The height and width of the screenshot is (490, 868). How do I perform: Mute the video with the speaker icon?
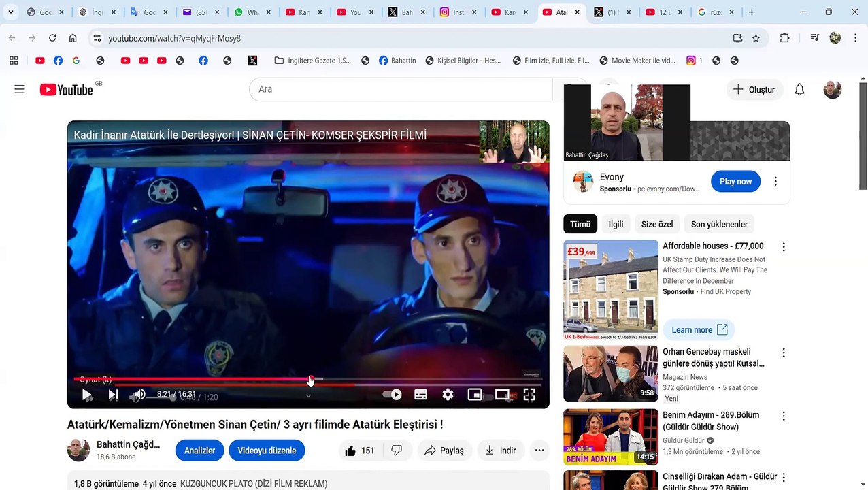pyautogui.click(x=139, y=395)
